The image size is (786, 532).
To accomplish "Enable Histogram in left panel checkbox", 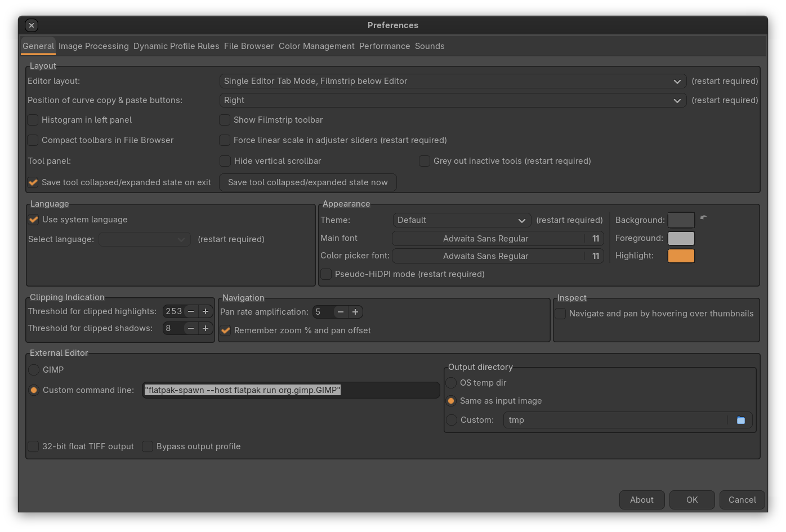I will pyautogui.click(x=33, y=120).
